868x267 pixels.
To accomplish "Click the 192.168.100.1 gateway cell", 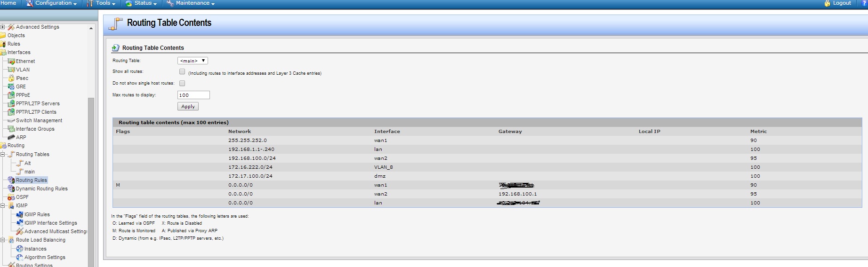I will tap(518, 194).
